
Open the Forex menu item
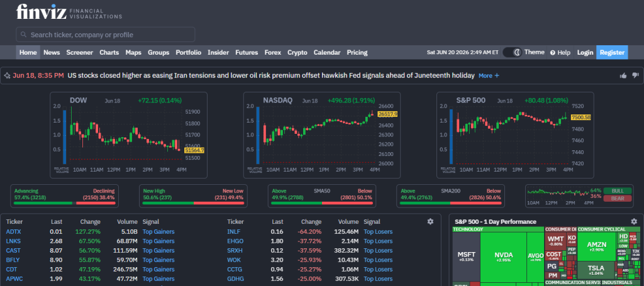[273, 53]
